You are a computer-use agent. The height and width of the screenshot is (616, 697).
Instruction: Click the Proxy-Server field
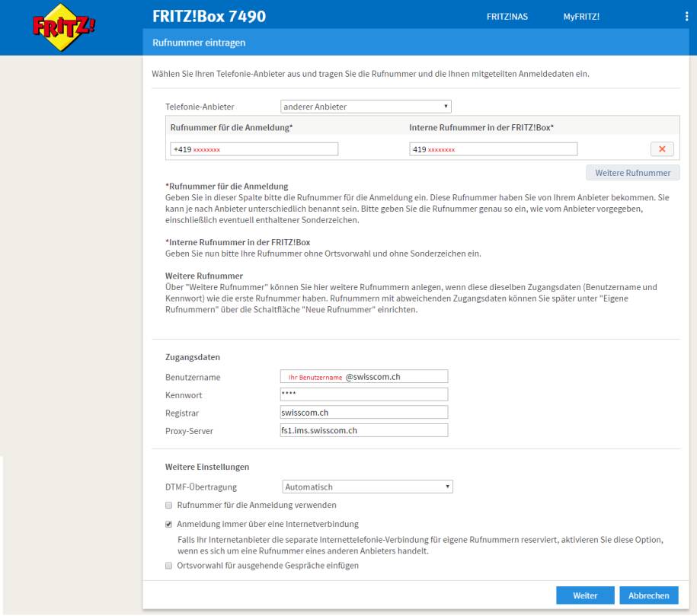[x=364, y=430]
